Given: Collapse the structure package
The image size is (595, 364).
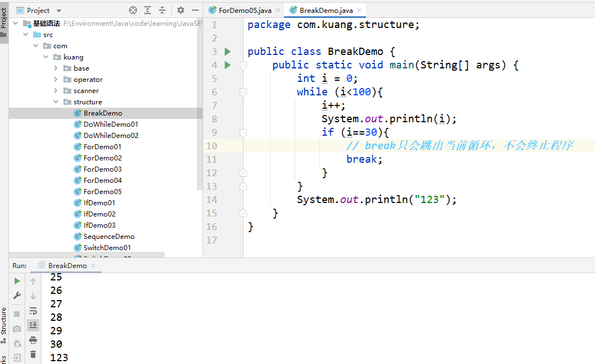Looking at the screenshot, I should coord(56,102).
